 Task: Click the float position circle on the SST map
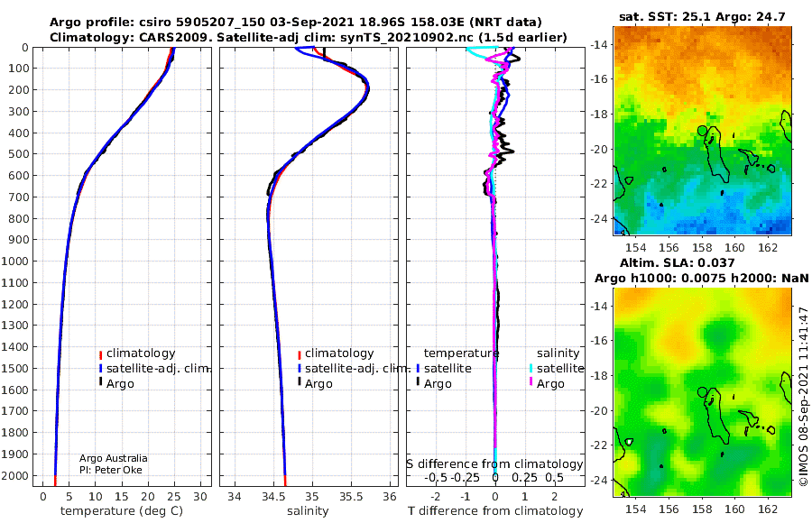click(x=702, y=131)
